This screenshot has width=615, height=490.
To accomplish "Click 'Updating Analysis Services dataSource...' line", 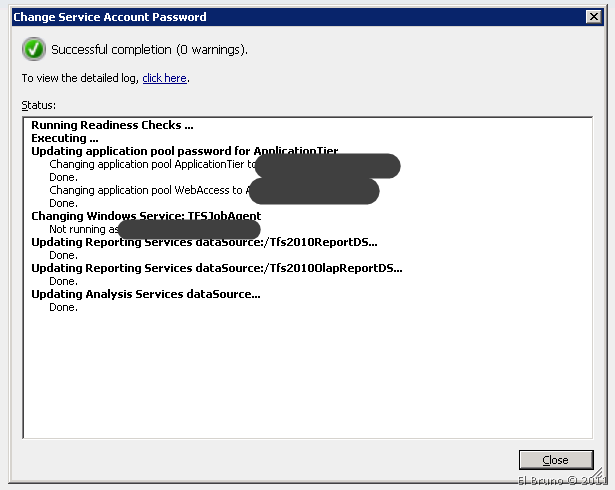I will 145,294.
